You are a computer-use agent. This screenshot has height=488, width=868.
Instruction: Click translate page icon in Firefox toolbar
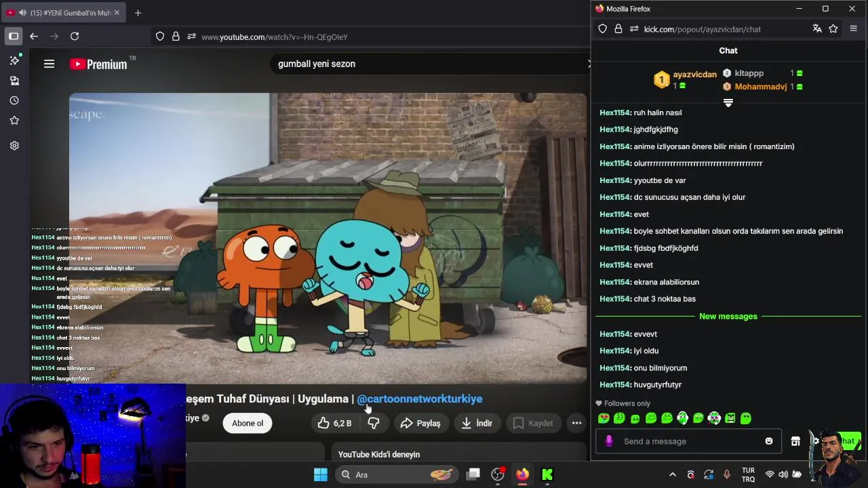(817, 28)
